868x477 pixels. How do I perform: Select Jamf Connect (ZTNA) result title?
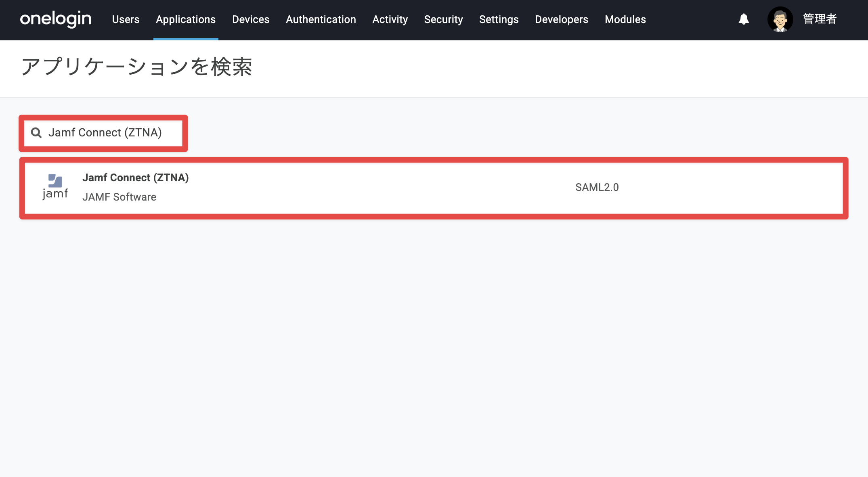[x=136, y=178]
